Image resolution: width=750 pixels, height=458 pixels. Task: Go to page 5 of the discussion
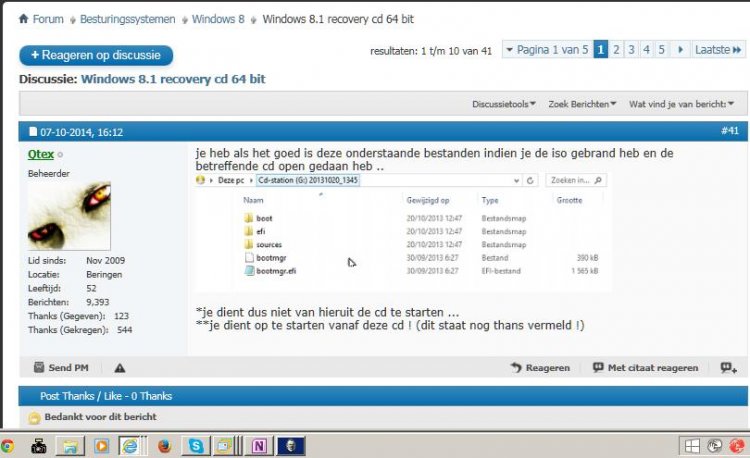(x=662, y=49)
